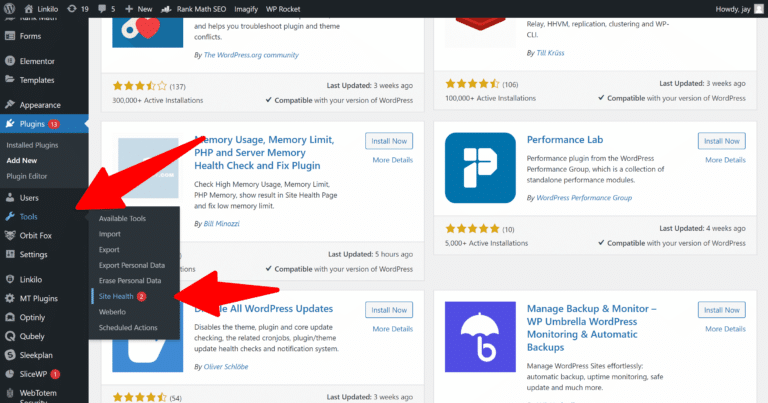This screenshot has width=768, height=403.
Task: Choose Erase Personal Data flyout entry
Action: 130,281
